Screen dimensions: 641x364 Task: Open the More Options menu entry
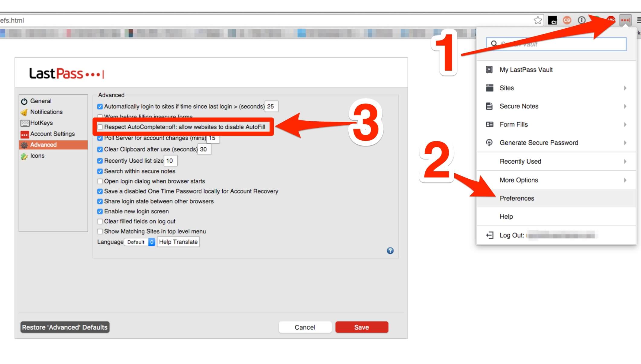click(x=556, y=180)
